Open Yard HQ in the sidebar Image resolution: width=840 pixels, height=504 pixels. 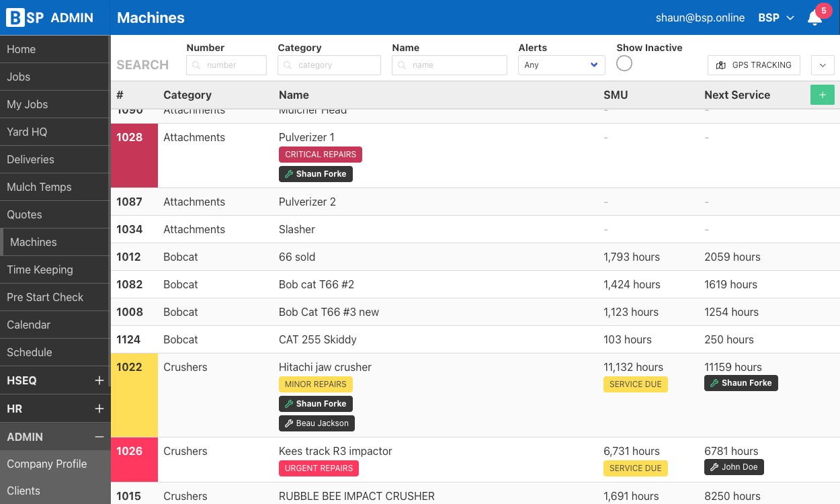coord(55,132)
